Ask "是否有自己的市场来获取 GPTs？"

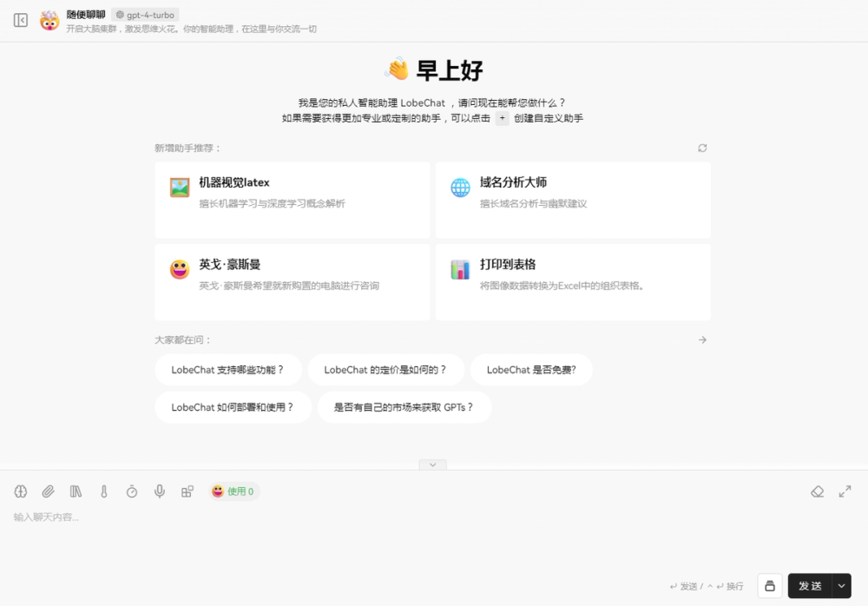404,407
